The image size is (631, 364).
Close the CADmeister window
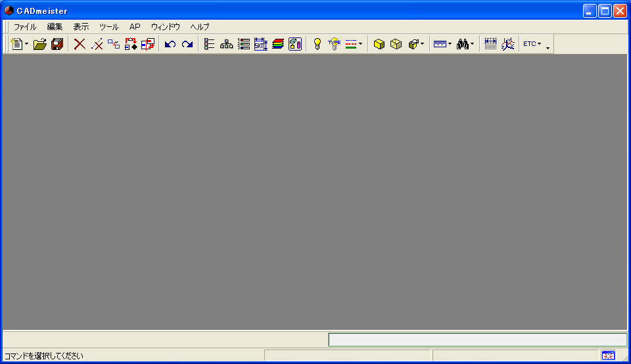pyautogui.click(x=620, y=11)
